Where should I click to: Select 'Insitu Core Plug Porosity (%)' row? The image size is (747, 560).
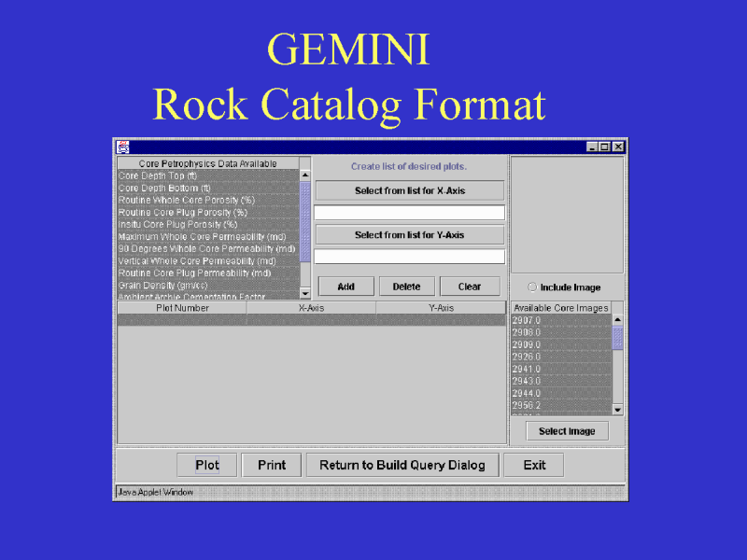(208, 224)
